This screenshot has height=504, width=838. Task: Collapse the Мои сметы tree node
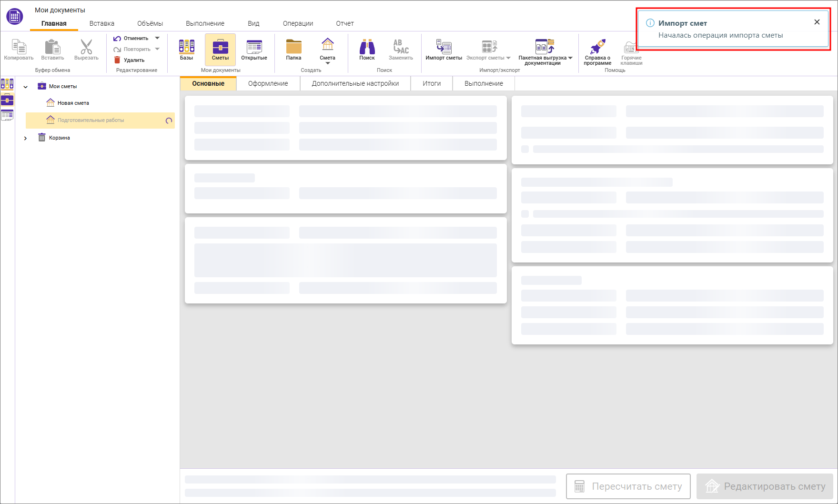(x=26, y=87)
